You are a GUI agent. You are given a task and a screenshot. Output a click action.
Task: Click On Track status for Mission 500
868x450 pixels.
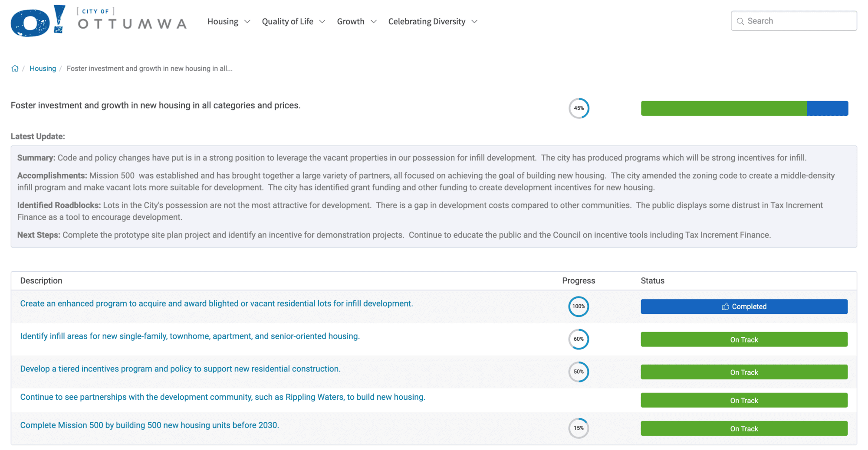click(744, 428)
